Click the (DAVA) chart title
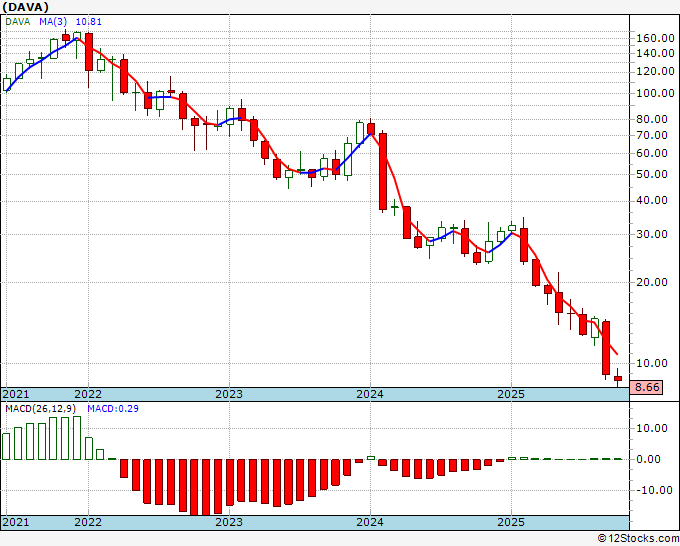The image size is (680, 546). coord(25,7)
